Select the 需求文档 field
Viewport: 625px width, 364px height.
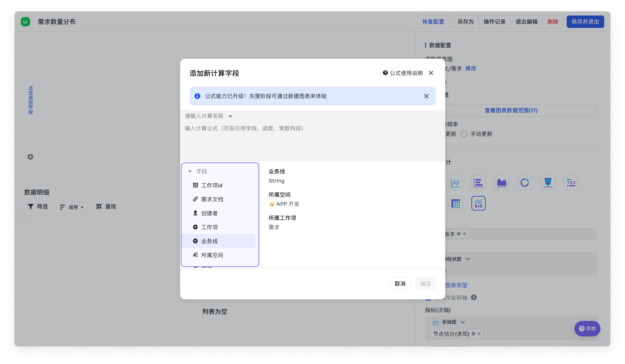(x=219, y=199)
